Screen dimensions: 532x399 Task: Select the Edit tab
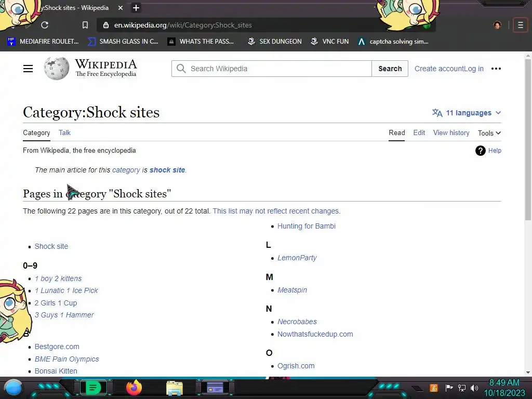[419, 132]
